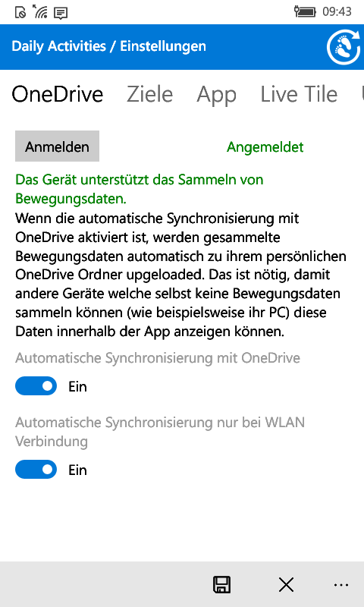364x607 pixels.
Task: Cancel changes with the X icon
Action: tap(286, 584)
